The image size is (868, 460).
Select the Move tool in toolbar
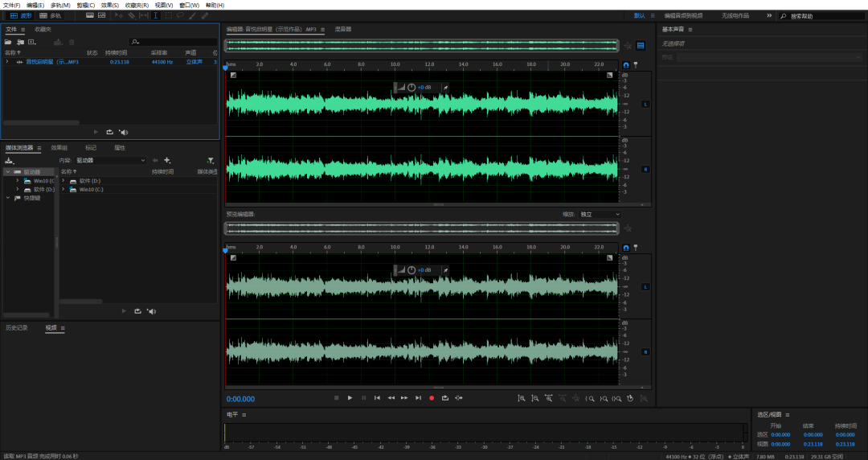click(119, 15)
